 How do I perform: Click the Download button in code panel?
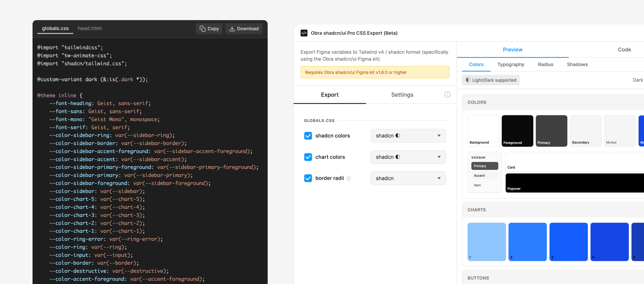[x=244, y=29]
